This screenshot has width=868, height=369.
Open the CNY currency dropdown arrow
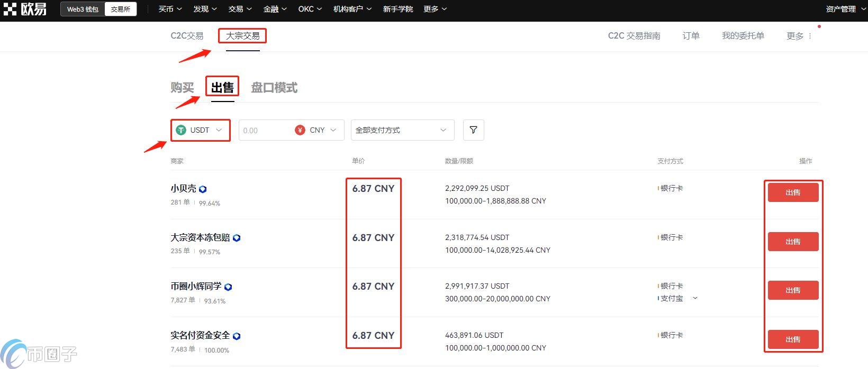[x=333, y=130]
